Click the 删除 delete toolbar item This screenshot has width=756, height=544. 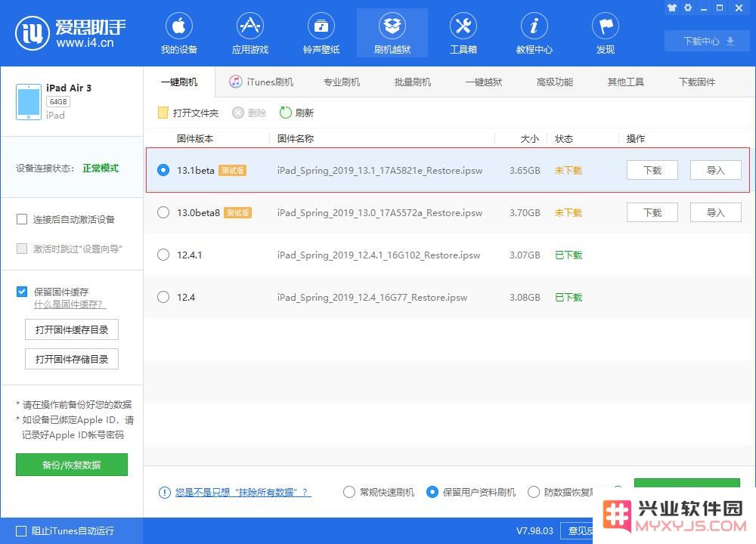[x=249, y=113]
